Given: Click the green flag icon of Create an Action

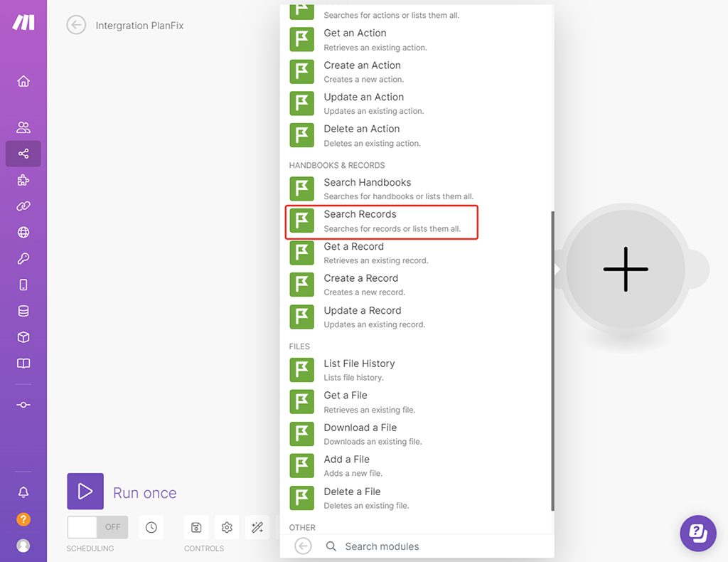Looking at the screenshot, I should [301, 72].
